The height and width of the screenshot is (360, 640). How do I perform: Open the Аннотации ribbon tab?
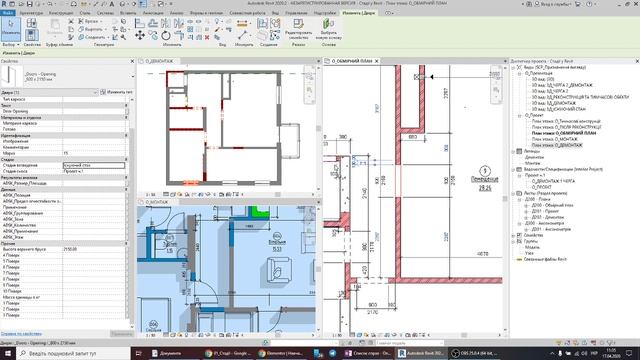point(153,13)
